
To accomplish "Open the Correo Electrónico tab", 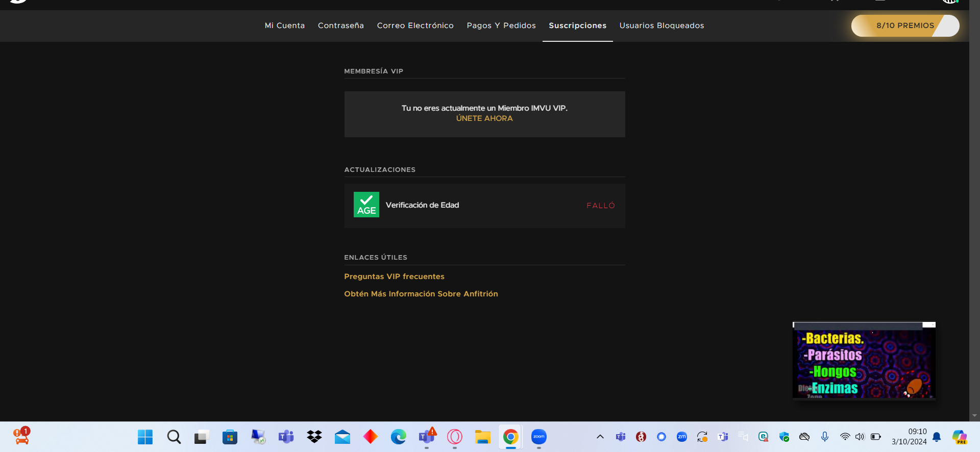I will 415,26.
